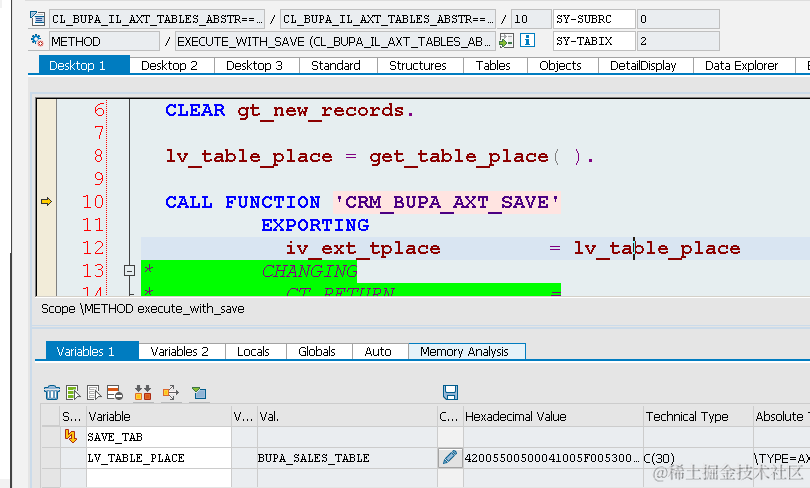Click the empty variable input row below LV_TABLE_PLACE

pos(159,478)
